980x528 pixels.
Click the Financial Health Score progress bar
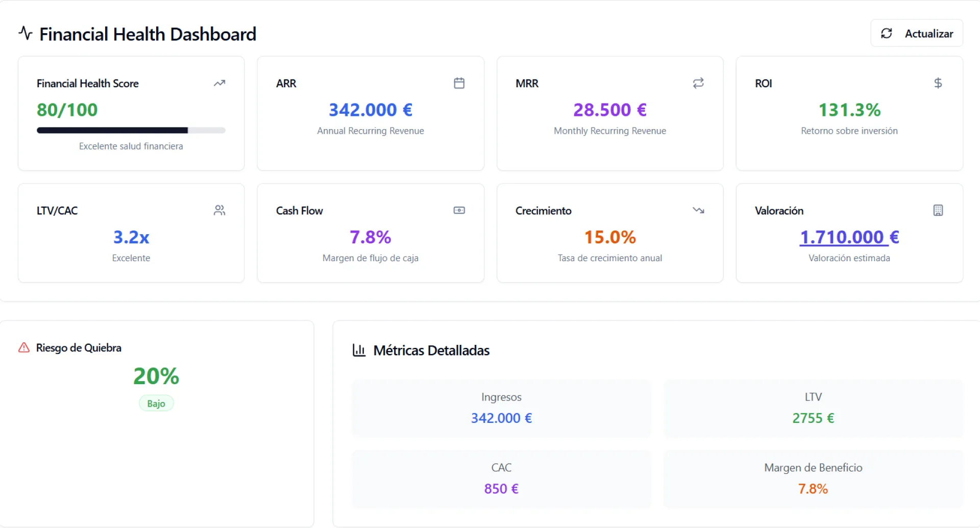(x=131, y=131)
